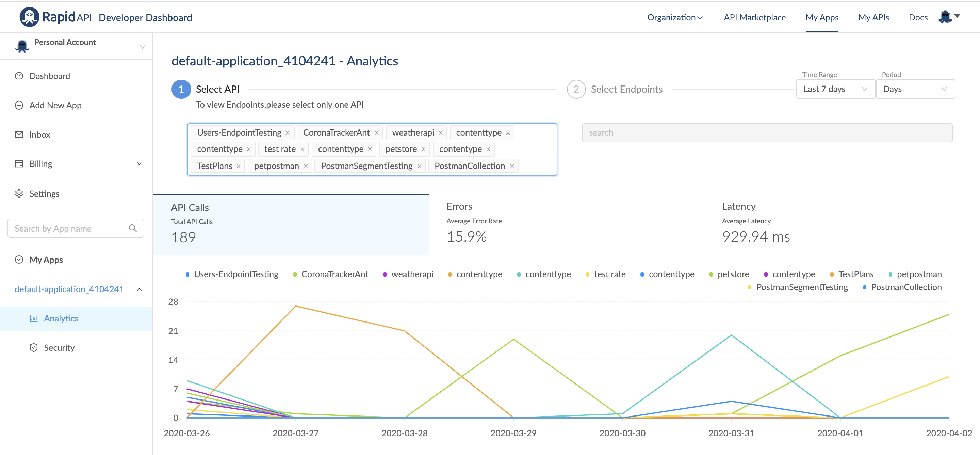The image size is (980, 455).
Task: Remove the PostmanCollection tag with its X
Action: pos(512,166)
